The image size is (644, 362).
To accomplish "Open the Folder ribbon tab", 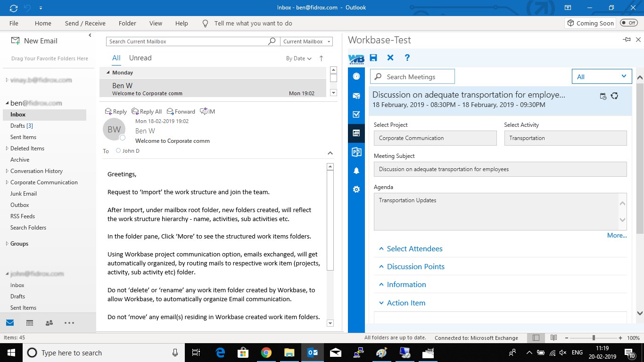I will pos(127,23).
